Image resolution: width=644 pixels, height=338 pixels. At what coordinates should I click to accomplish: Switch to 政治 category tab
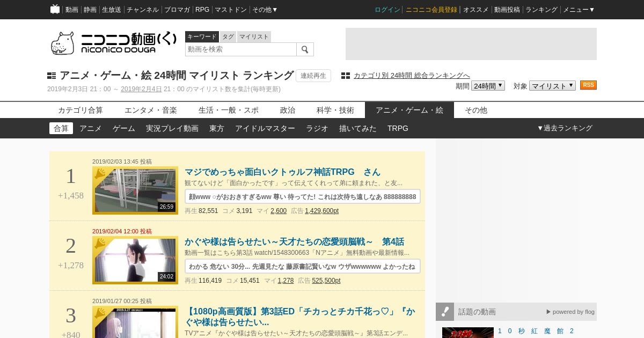point(288,110)
